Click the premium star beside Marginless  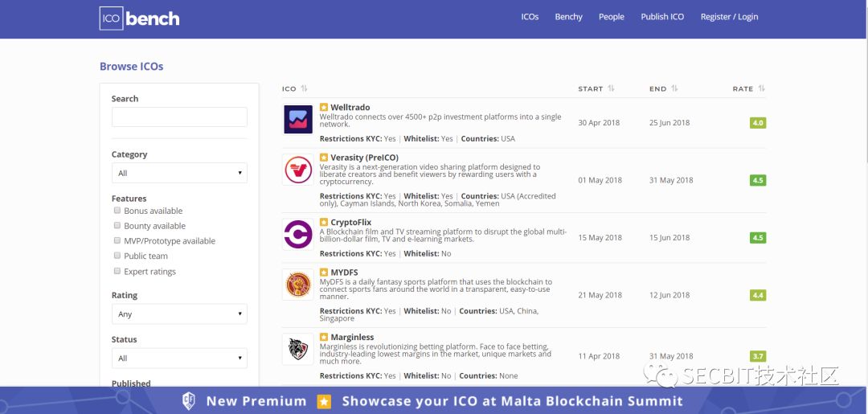click(324, 337)
